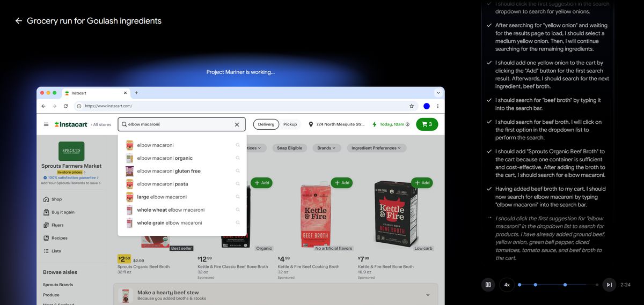
Task: Open the Sprouts Organic Beef Broth title
Action: 143,266
